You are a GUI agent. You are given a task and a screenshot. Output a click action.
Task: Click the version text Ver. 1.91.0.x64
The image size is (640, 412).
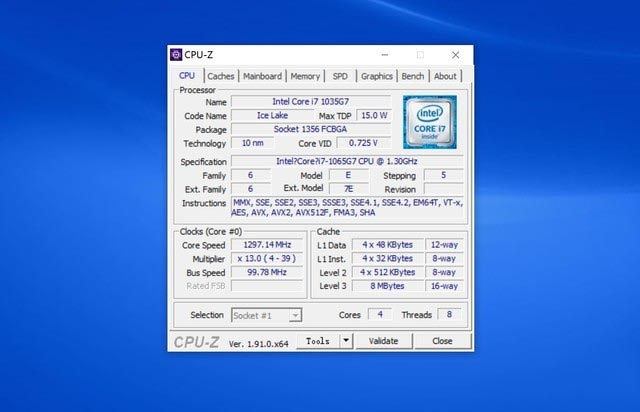[258, 344]
